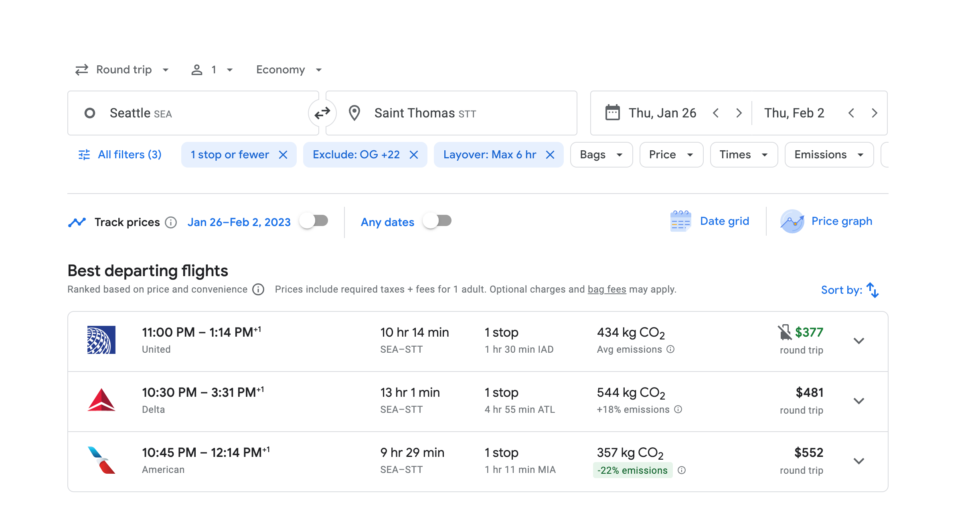Enable Track prices for Jan 26–Feb 2

click(x=314, y=221)
